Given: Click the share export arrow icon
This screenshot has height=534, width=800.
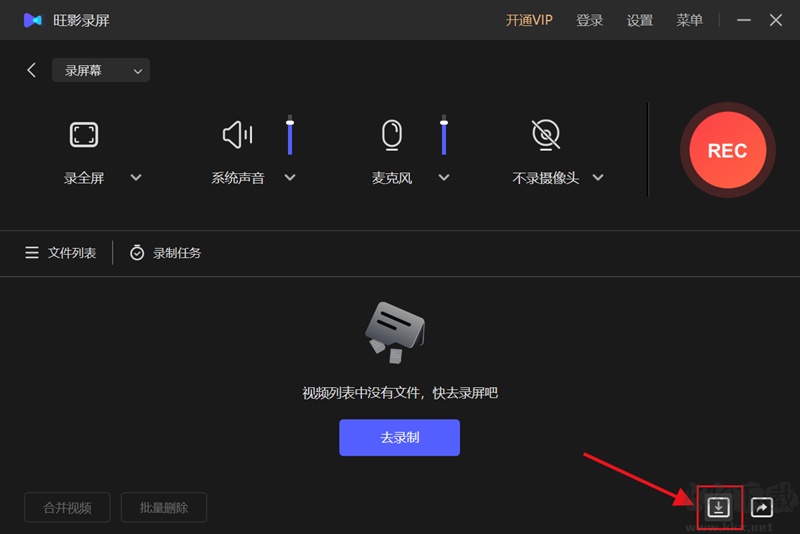Looking at the screenshot, I should 762,507.
